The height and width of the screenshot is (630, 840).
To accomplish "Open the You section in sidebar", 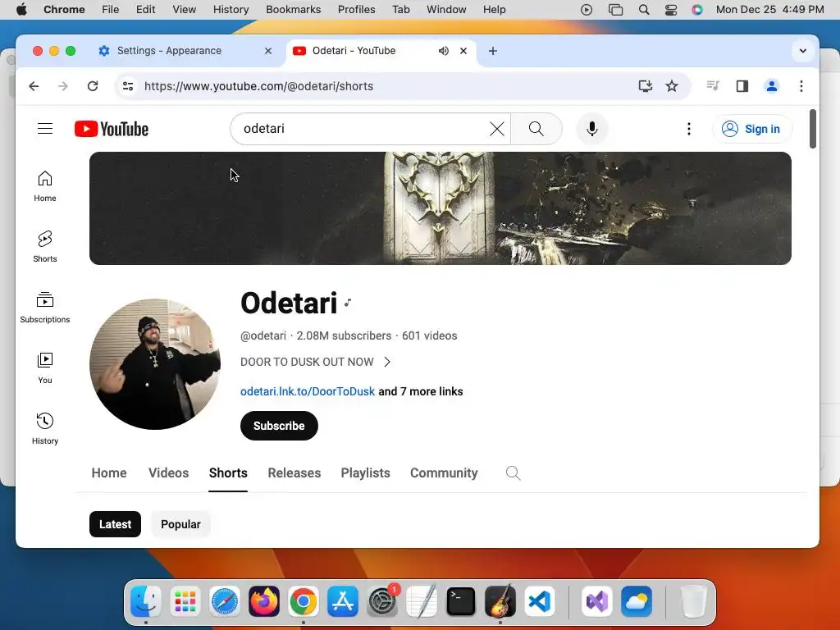I will [45, 368].
